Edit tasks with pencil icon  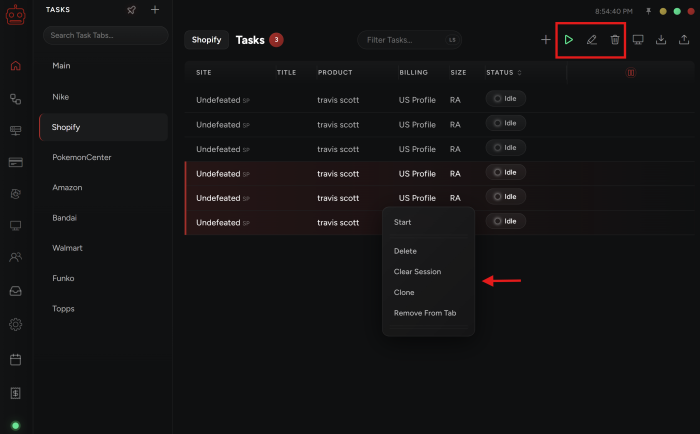(x=592, y=40)
